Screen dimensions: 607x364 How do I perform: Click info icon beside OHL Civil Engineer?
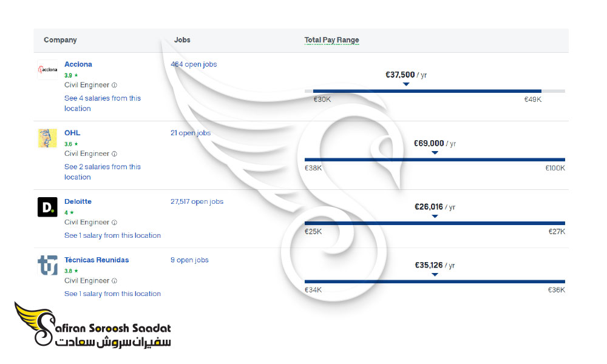[x=114, y=153]
